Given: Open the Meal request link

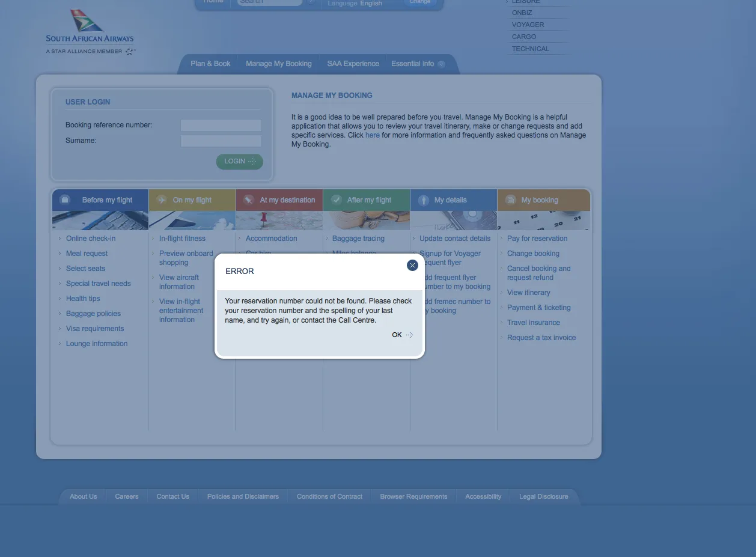Looking at the screenshot, I should click(87, 254).
